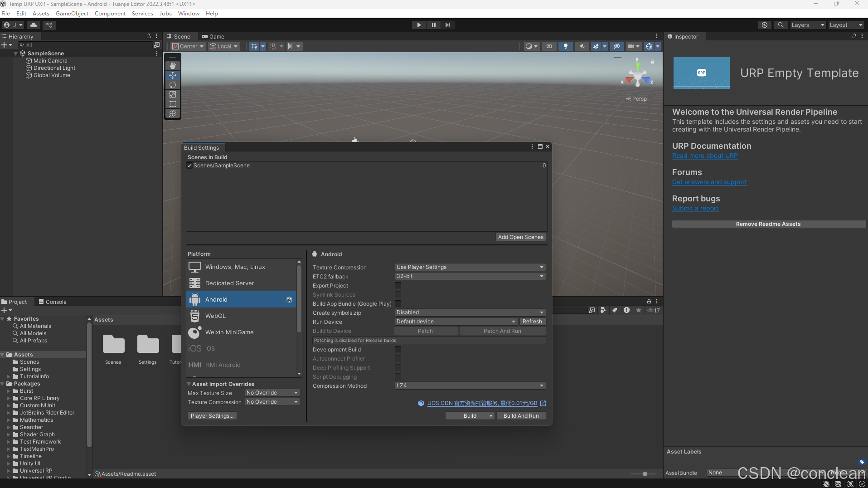Open Max Texture Size override dropdown
Screen dimensions: 868x488
pyautogui.click(x=272, y=393)
